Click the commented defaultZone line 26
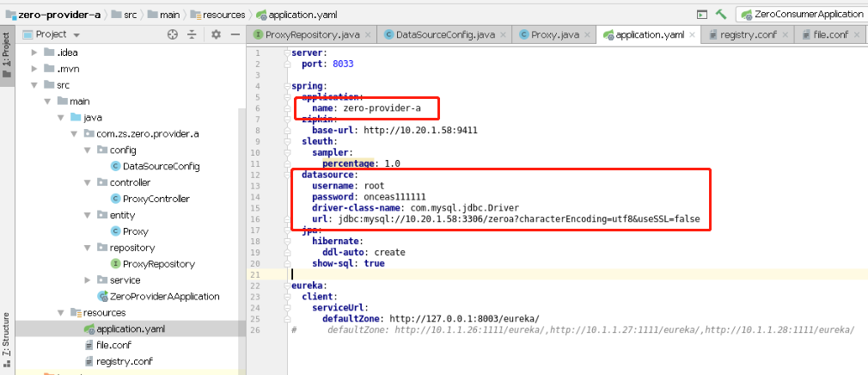Image resolution: width=868 pixels, height=375 pixels. point(572,330)
